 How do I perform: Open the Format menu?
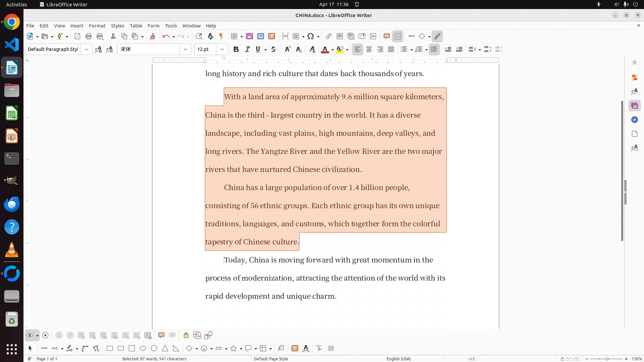pyautogui.click(x=97, y=25)
